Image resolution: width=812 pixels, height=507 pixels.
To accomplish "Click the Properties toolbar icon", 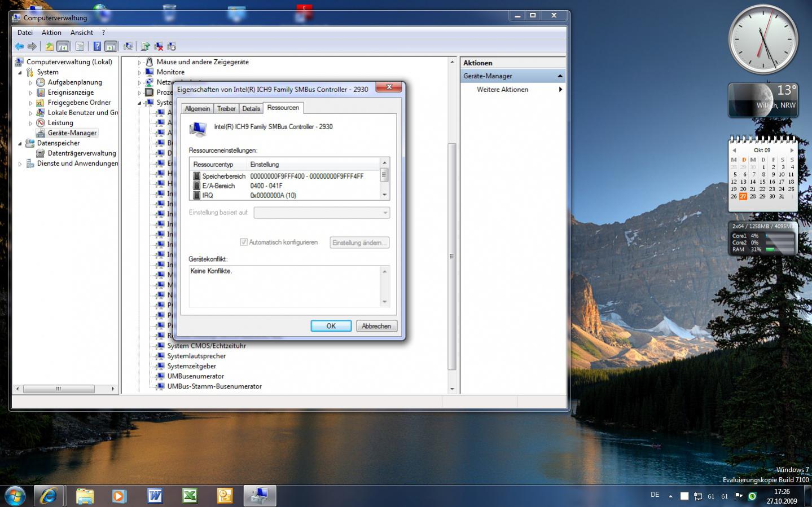I will pos(80,46).
